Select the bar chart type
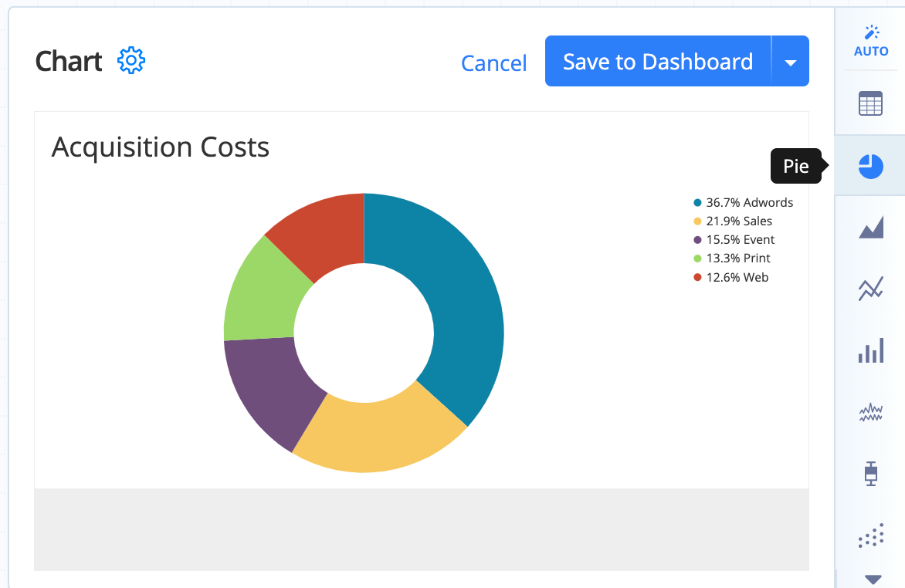905x588 pixels. tap(871, 350)
